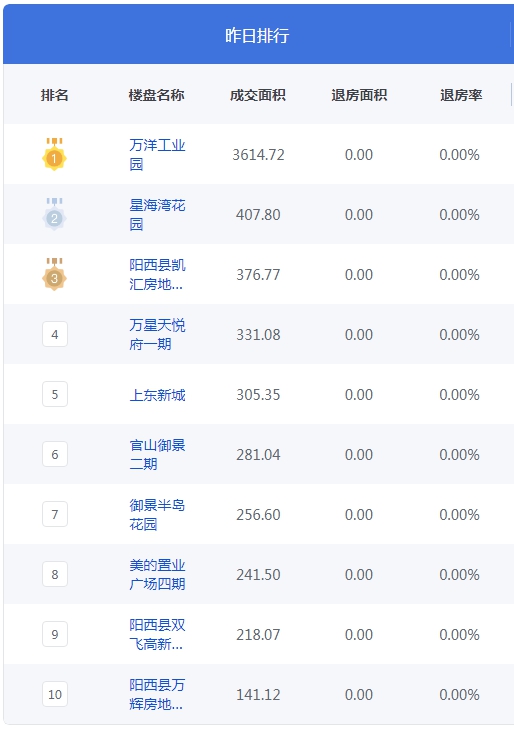Open the 上东新城 property link

pos(157,395)
